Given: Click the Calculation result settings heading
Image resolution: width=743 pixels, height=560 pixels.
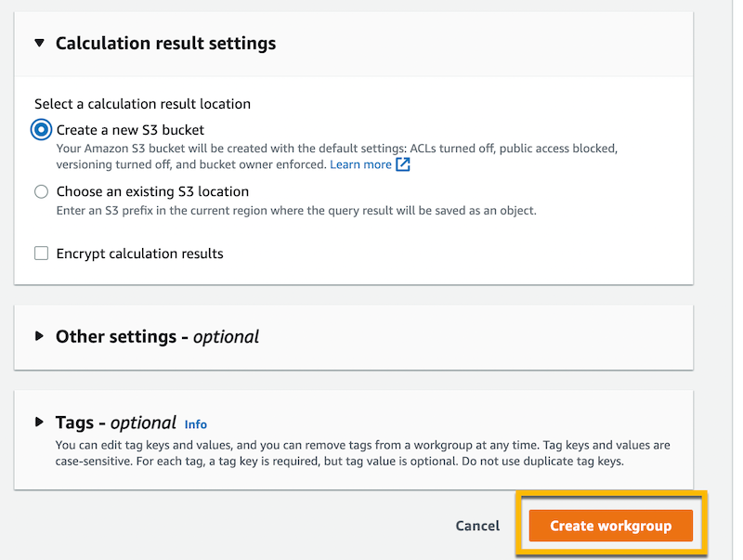Looking at the screenshot, I should point(165,43).
